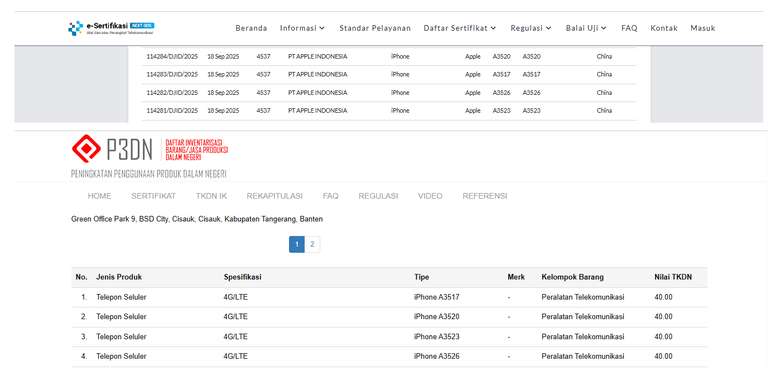
Task: Open the FAQ tab in P3DN navigation
Action: [x=330, y=196]
